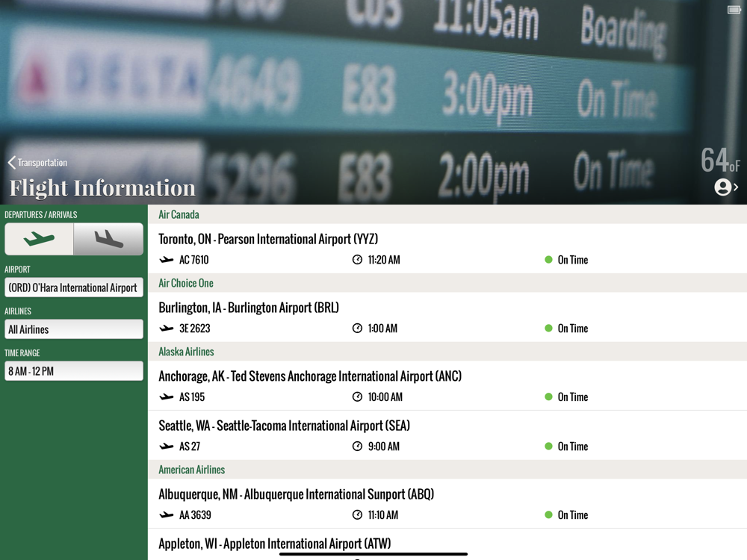Click the plane icon next to AC 7610
Screen dimensions: 747x560
167,260
